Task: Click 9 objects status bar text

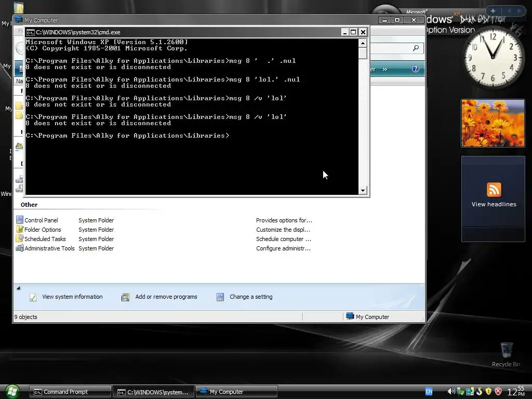Action: (26, 317)
